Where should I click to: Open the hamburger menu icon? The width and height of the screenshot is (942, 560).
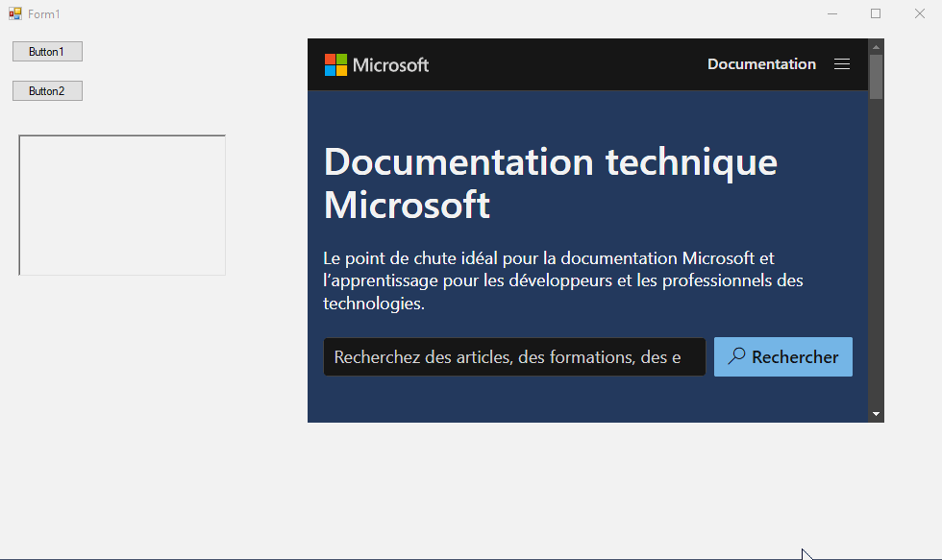click(842, 64)
